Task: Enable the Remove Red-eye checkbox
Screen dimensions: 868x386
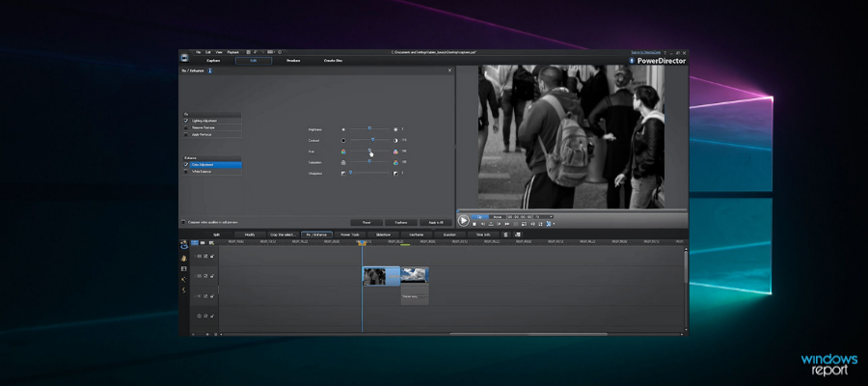Action: point(186,127)
